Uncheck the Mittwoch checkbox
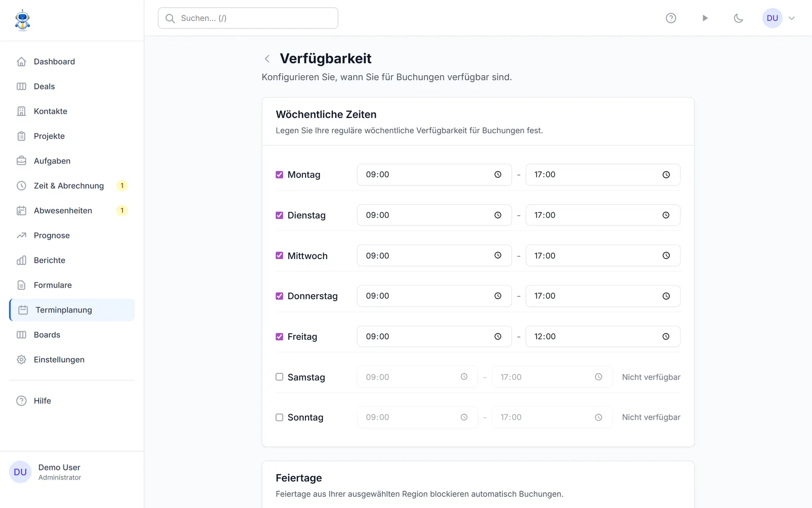The height and width of the screenshot is (508, 812). click(279, 256)
